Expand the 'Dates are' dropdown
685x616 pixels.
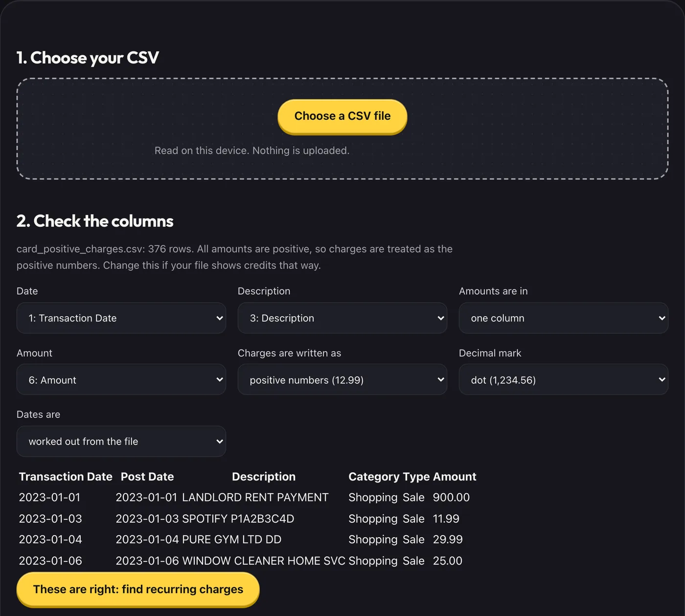[x=121, y=441]
